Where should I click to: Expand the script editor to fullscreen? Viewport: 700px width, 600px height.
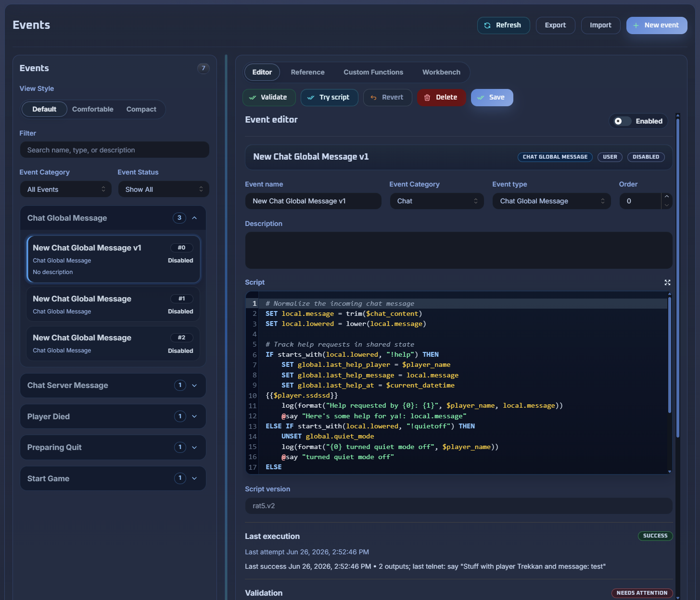pyautogui.click(x=667, y=283)
